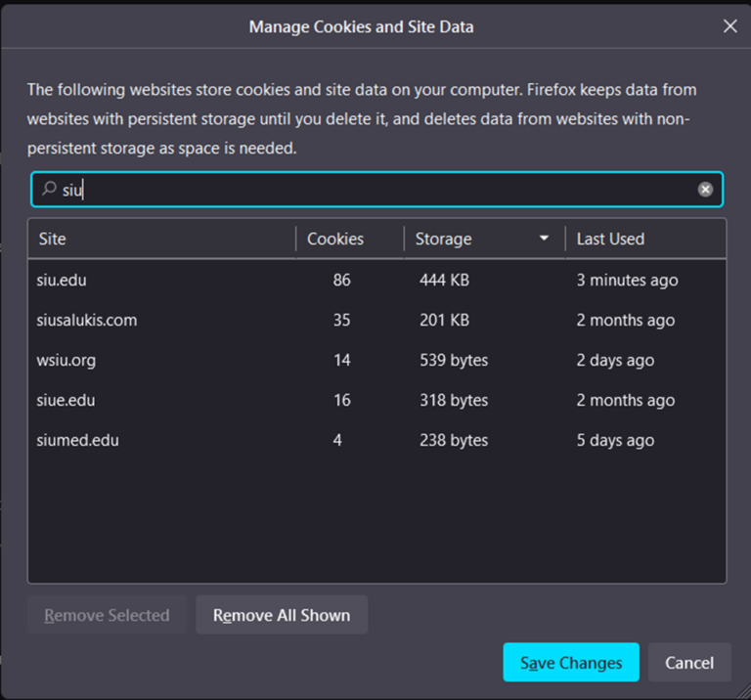The height and width of the screenshot is (700, 751).
Task: Select the wsiu.org site entry
Action: 66,360
